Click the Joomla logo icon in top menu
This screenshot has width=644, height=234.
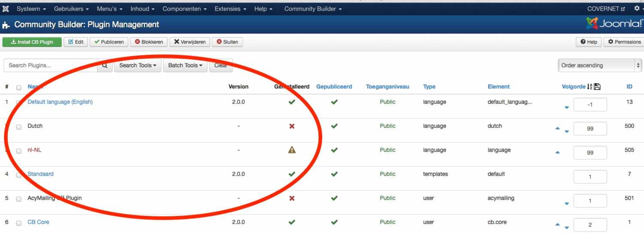pos(6,9)
